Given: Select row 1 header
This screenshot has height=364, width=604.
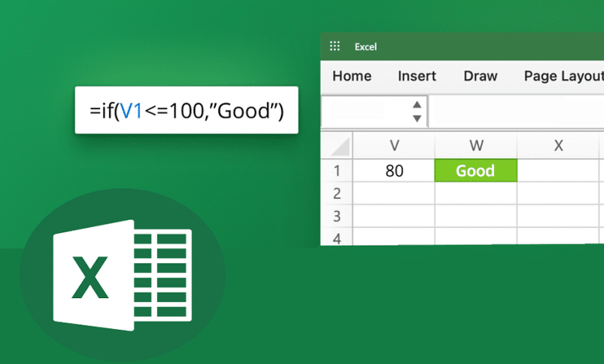Looking at the screenshot, I should coord(337,170).
